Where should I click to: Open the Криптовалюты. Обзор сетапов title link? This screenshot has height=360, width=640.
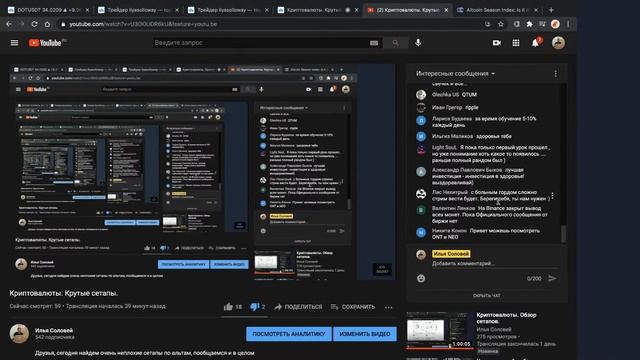click(507, 318)
